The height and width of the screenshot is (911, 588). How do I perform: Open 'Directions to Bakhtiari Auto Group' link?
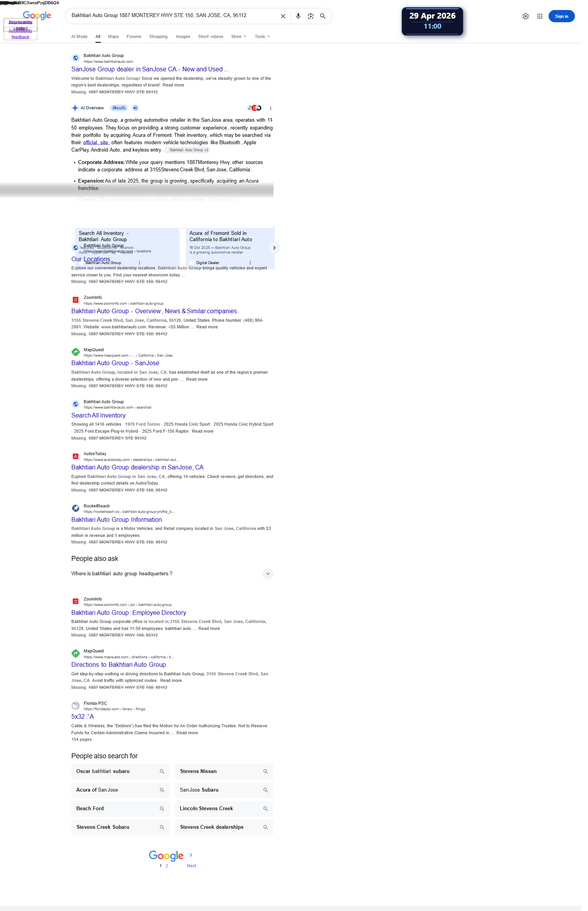pos(119,665)
